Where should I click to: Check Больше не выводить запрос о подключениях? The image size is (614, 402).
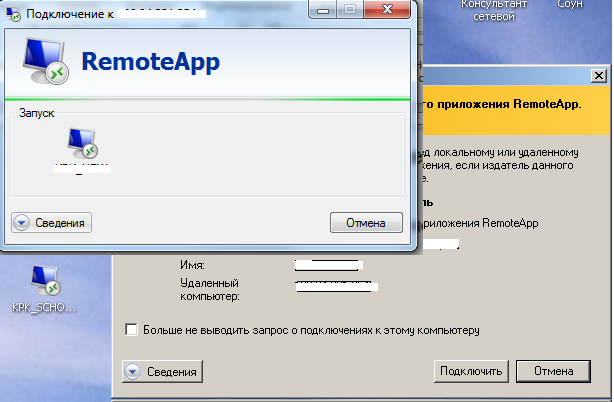coord(131,330)
